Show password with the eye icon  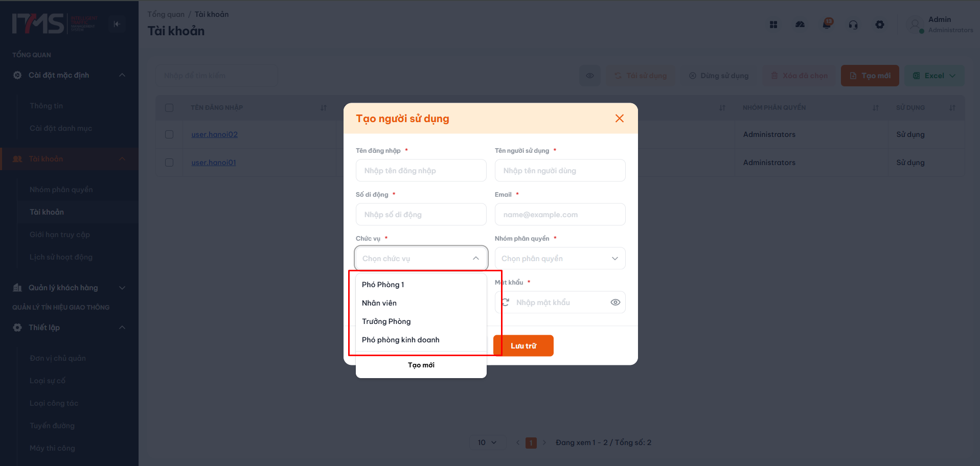(x=616, y=302)
